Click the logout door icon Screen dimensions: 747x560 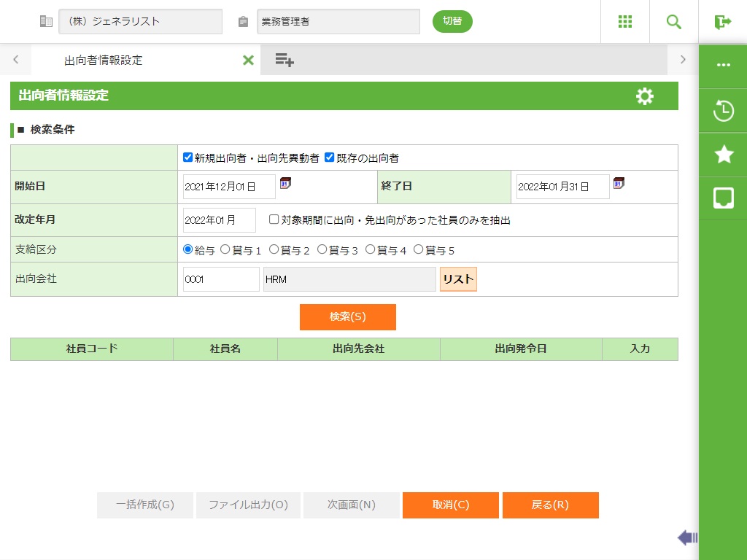tap(723, 21)
